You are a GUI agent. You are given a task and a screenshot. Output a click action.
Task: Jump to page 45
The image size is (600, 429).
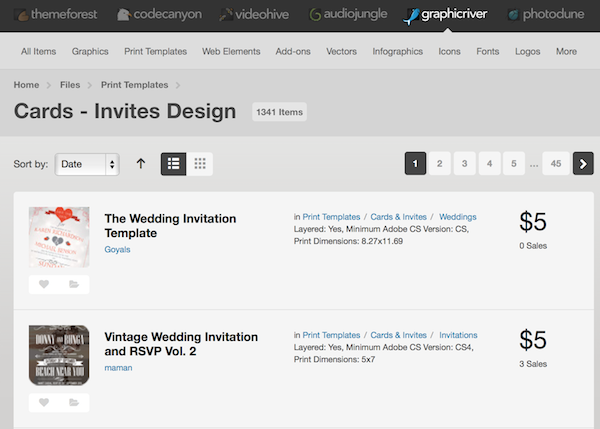(x=556, y=163)
